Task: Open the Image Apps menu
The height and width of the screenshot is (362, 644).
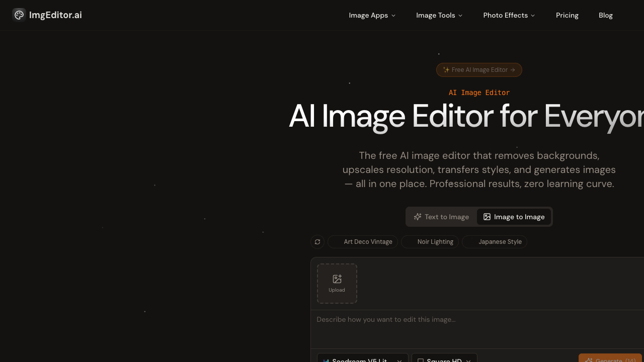Action: click(372, 15)
